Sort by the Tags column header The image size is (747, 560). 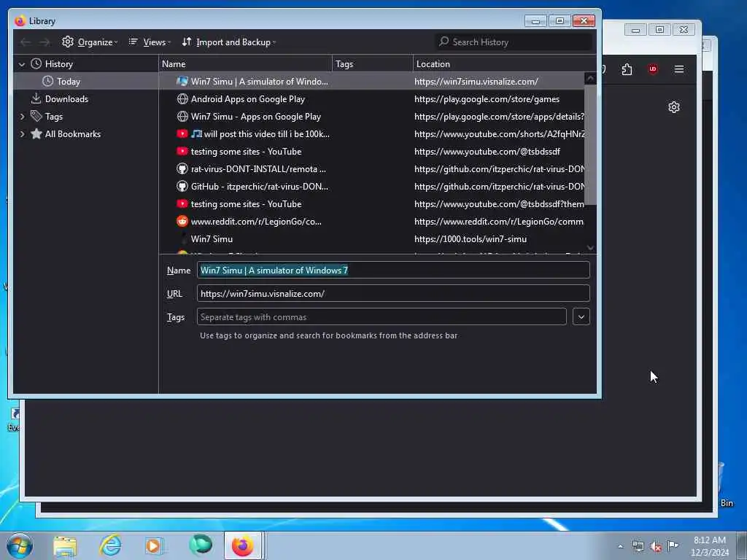tap(373, 64)
